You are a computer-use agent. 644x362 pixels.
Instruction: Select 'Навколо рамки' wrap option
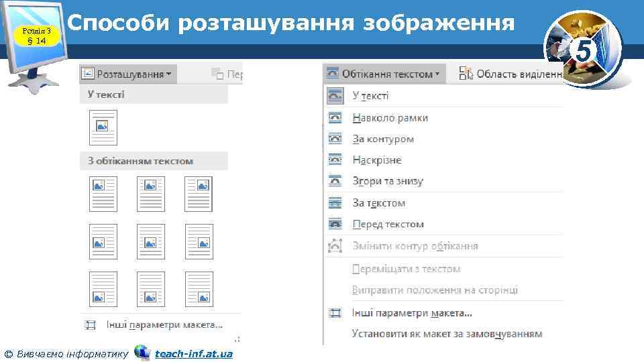(x=443, y=118)
